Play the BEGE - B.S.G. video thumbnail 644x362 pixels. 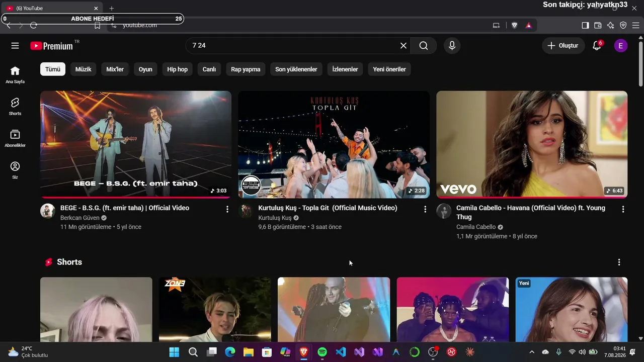136,144
